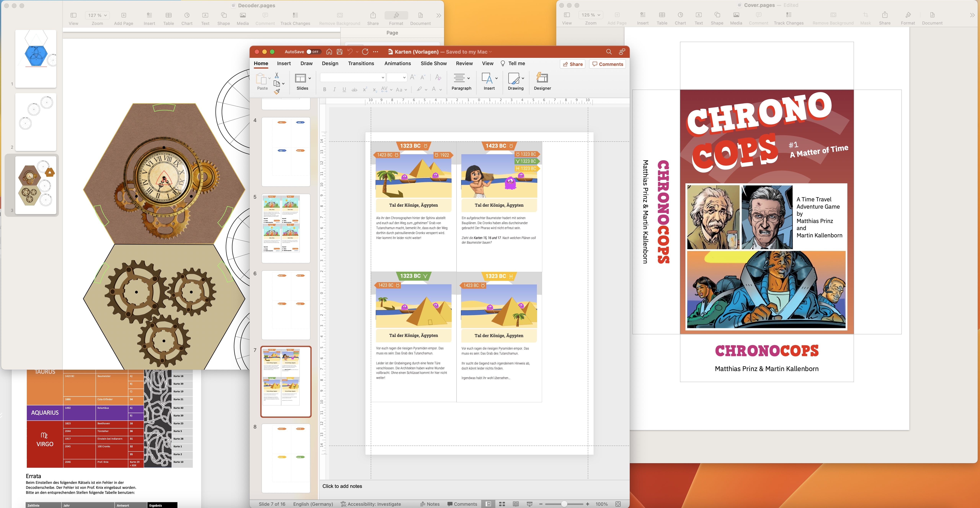Click the Format brush button in Decoder.pages
Viewport: 980px width, 508px height.
[x=396, y=15]
